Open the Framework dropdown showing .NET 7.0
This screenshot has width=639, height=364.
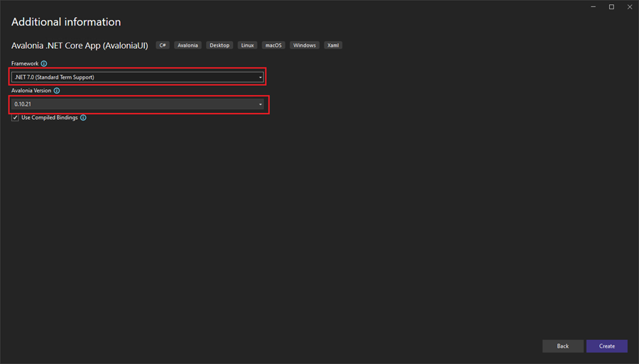137,77
